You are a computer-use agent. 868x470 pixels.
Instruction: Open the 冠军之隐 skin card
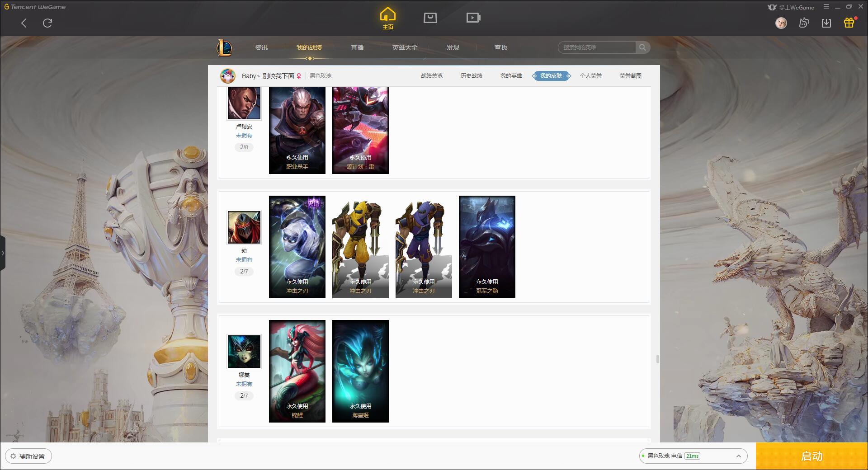[x=487, y=247]
